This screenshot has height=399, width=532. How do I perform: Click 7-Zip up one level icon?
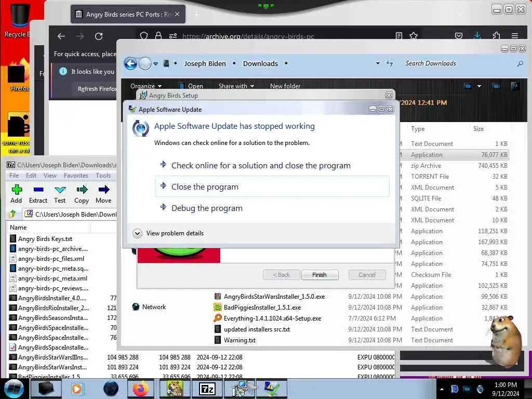pyautogui.click(x=12, y=214)
